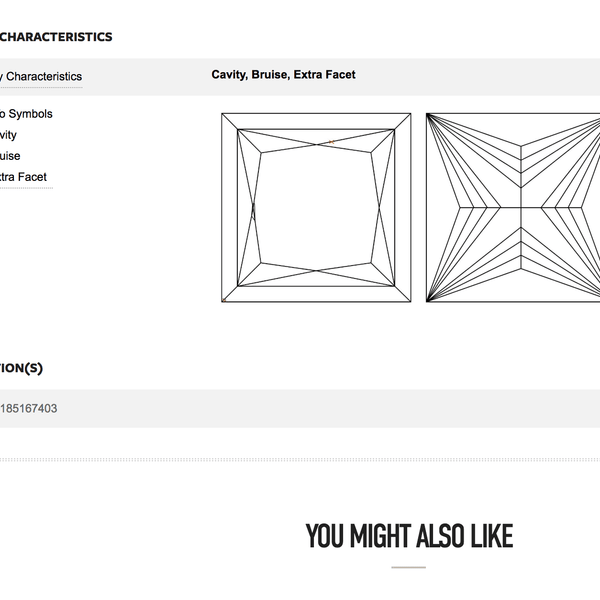Click the inscription number 185167403
600x600 pixels.
click(29, 408)
